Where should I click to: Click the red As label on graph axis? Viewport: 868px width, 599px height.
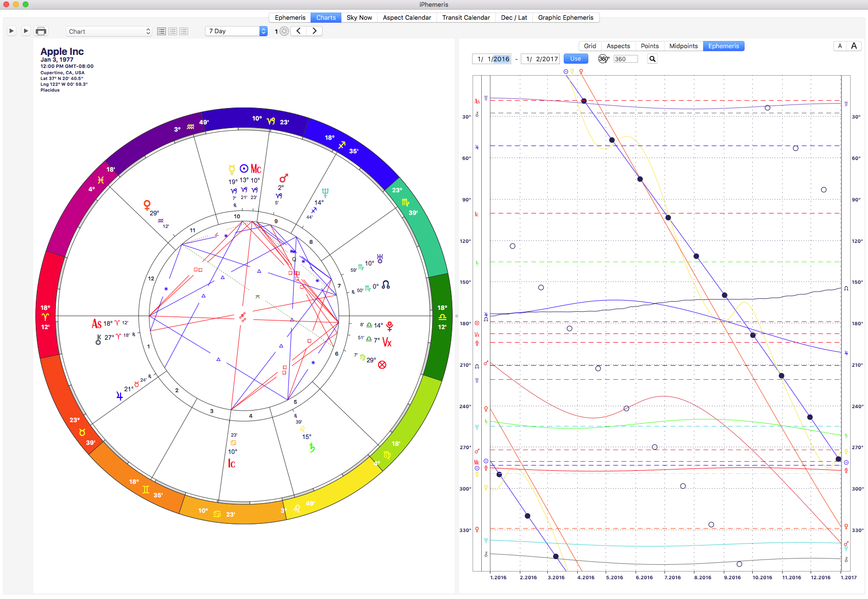click(x=477, y=101)
